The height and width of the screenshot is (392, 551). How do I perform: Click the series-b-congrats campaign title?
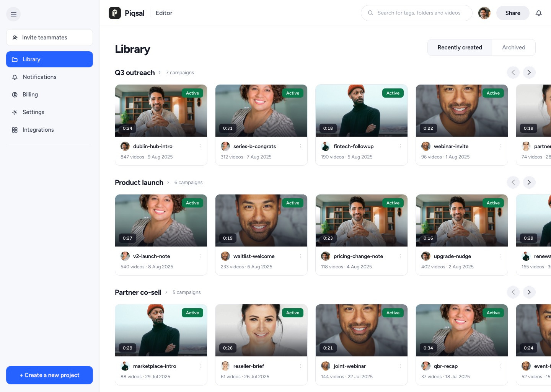click(x=254, y=146)
